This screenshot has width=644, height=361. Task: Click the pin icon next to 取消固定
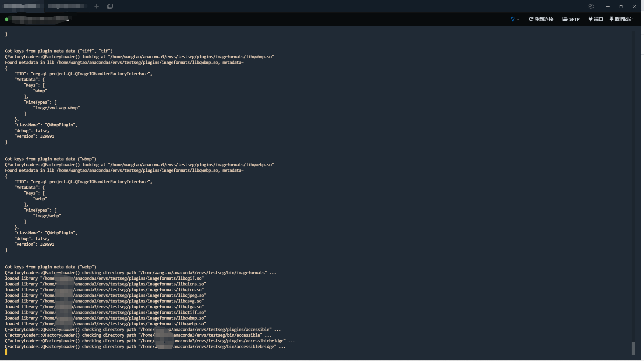pos(611,19)
